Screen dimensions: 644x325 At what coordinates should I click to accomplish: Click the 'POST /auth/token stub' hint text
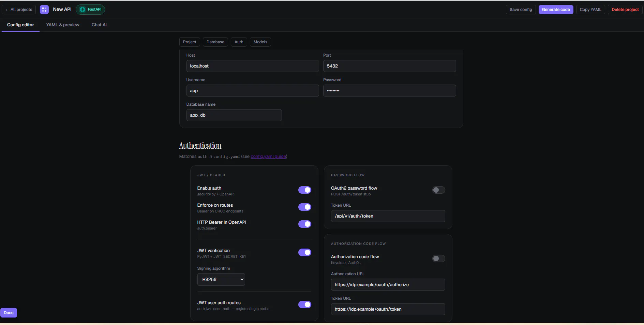pos(351,194)
